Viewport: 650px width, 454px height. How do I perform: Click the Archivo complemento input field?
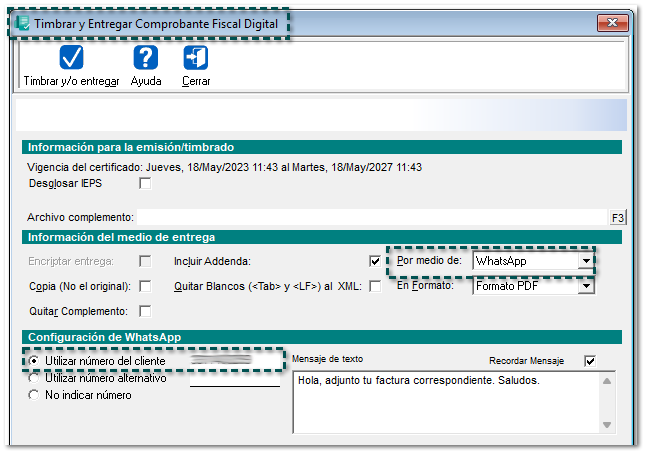[x=372, y=217]
